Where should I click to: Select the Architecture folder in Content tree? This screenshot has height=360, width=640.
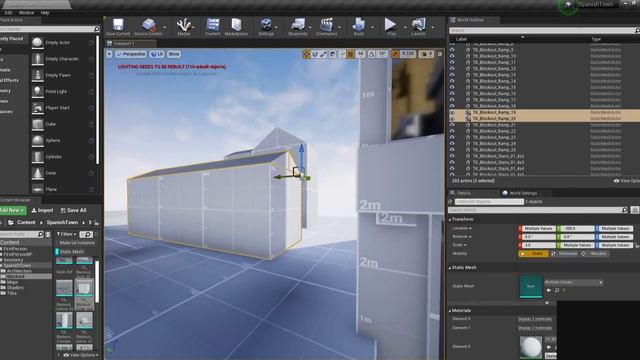19,271
